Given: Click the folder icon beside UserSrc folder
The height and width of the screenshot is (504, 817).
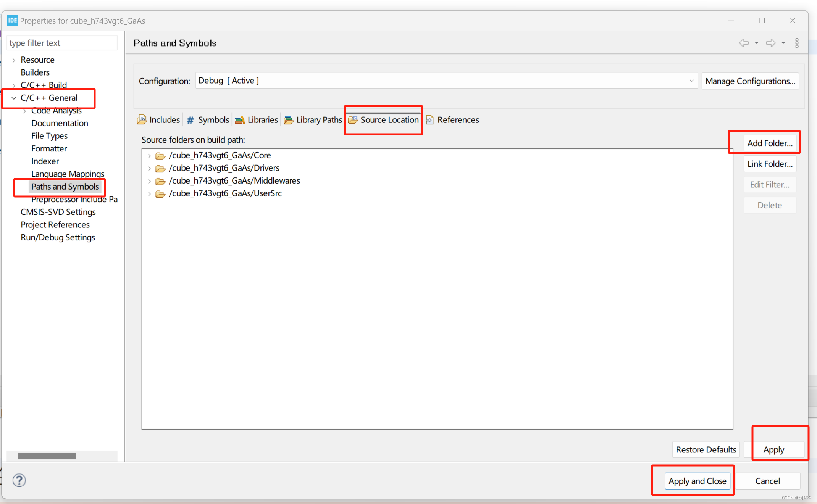Looking at the screenshot, I should click(x=160, y=194).
